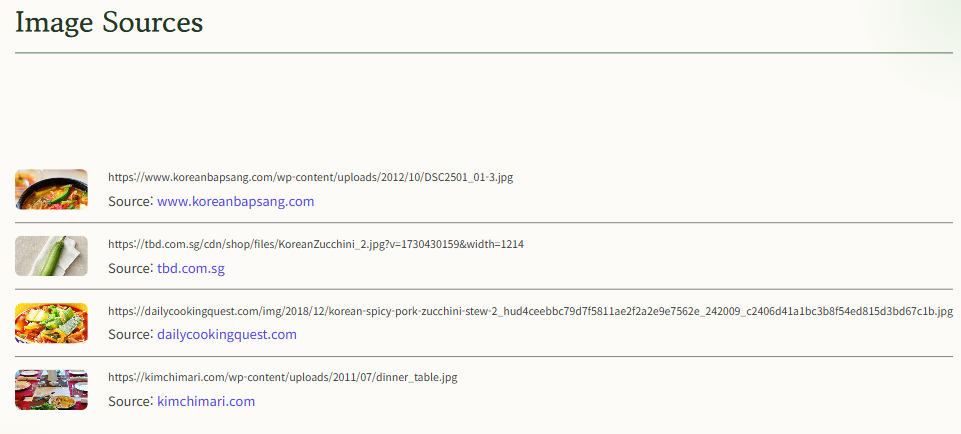Click the DSC2501_01-3.jpg image URL text
The width and height of the screenshot is (961, 434).
(x=311, y=177)
